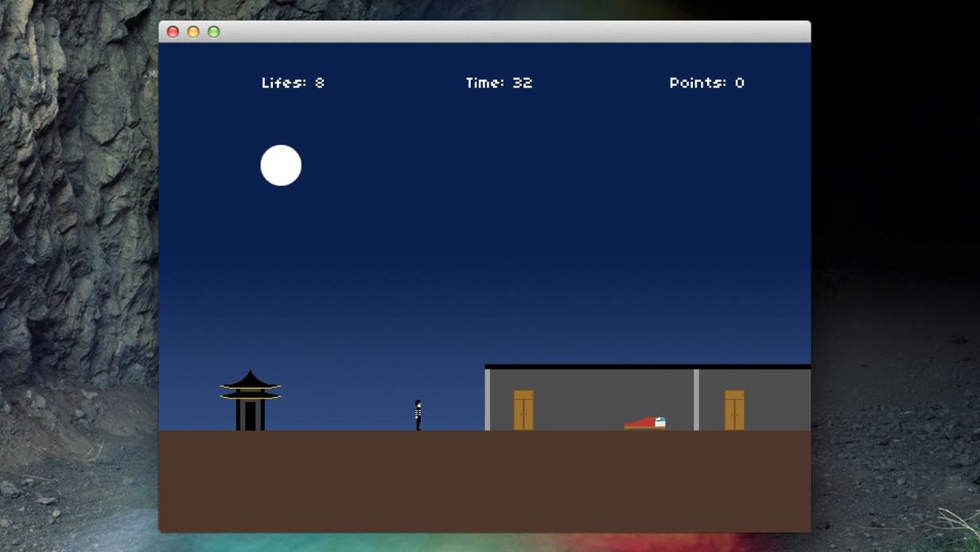Open the wardrobe in the bedroom
This screenshot has width=980, height=552.
click(x=523, y=410)
